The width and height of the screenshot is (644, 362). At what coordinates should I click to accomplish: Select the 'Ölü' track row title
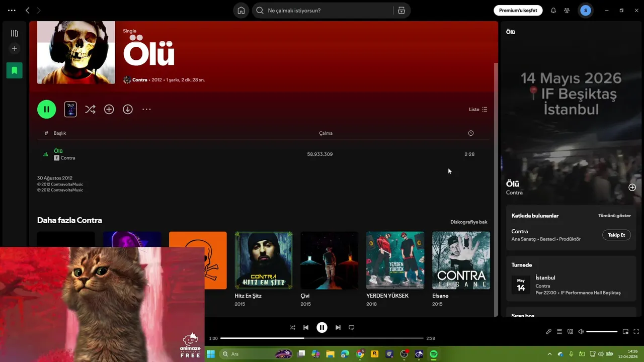coord(58,151)
